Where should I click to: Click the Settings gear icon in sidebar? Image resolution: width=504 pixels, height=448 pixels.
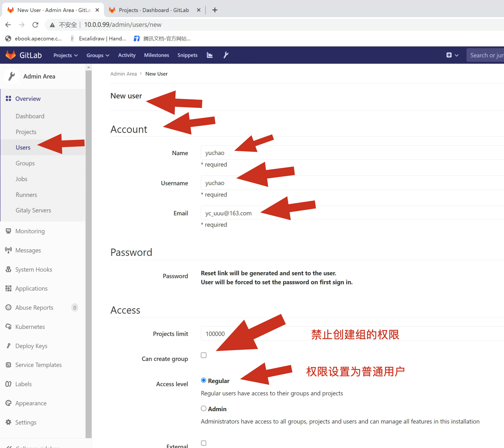pos(8,422)
